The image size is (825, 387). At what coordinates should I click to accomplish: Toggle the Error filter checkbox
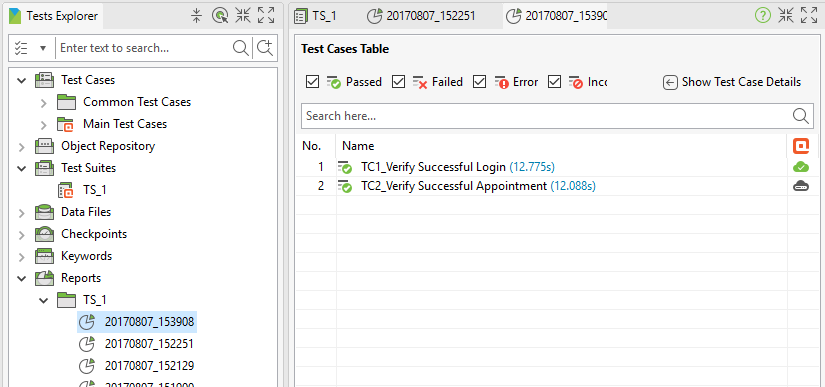[479, 82]
